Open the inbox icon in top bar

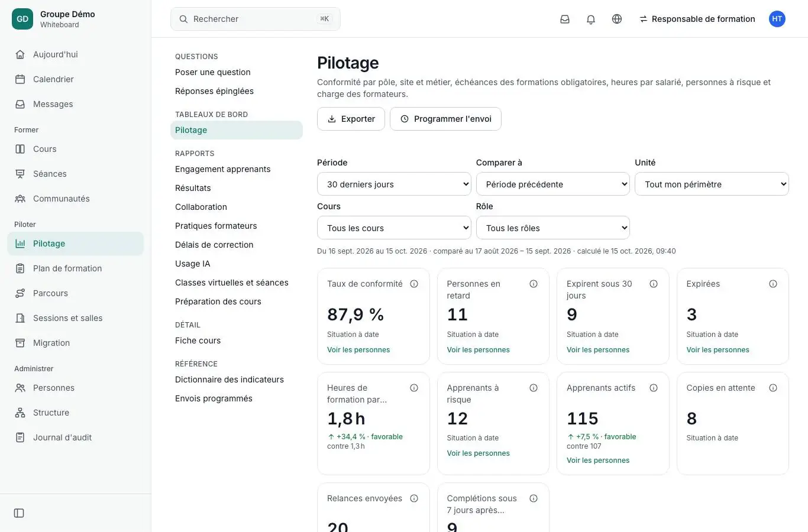coord(565,19)
